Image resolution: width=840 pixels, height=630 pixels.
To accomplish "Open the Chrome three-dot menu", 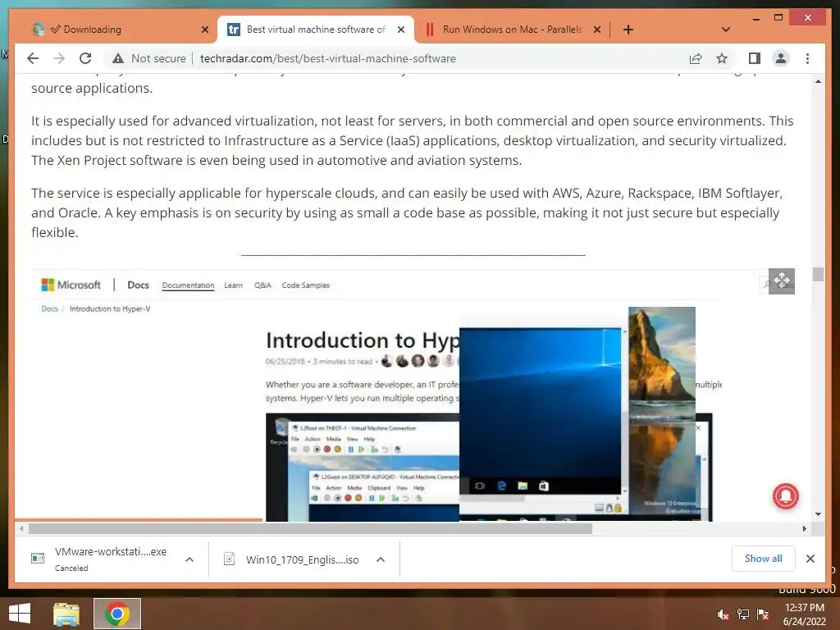I will pyautogui.click(x=807, y=58).
